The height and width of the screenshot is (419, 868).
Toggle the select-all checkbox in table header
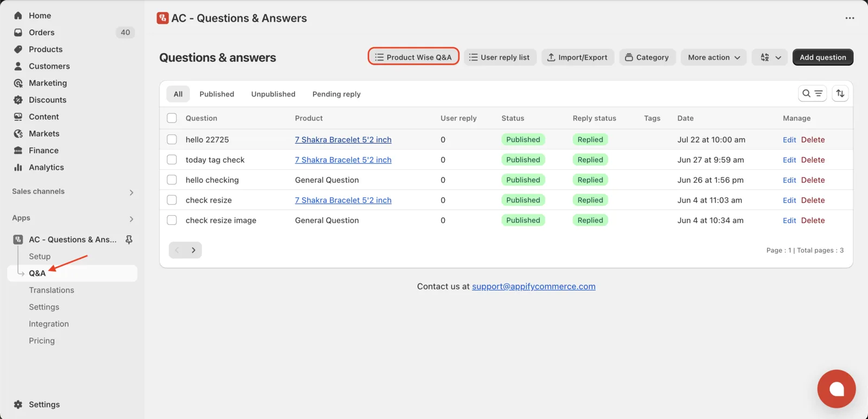click(x=172, y=118)
